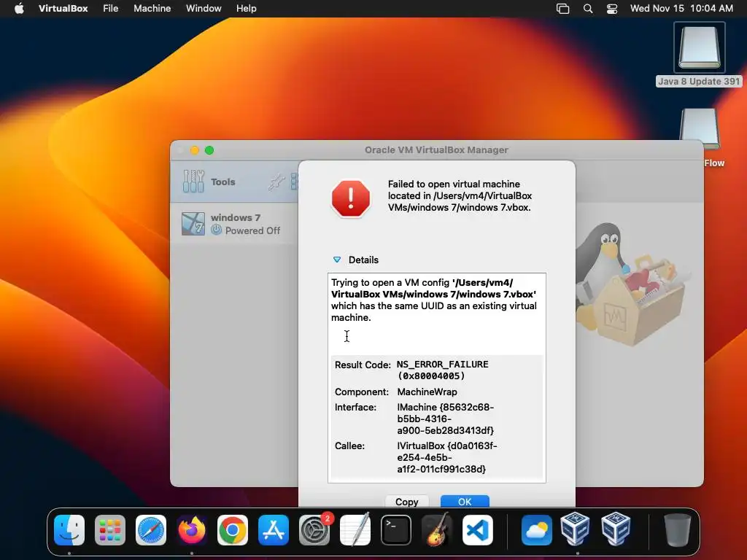This screenshot has width=747, height=560.
Task: Open the Window menu
Action: coord(204,9)
